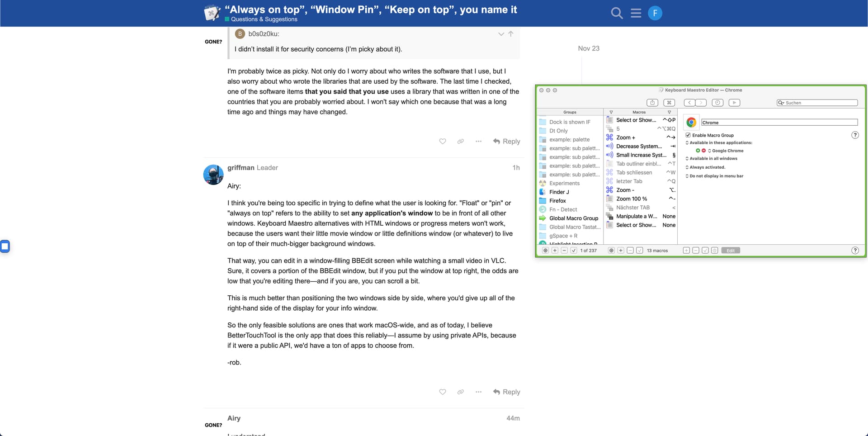This screenshot has height=436, width=868.
Task: Click the user avatar F in header
Action: (655, 13)
